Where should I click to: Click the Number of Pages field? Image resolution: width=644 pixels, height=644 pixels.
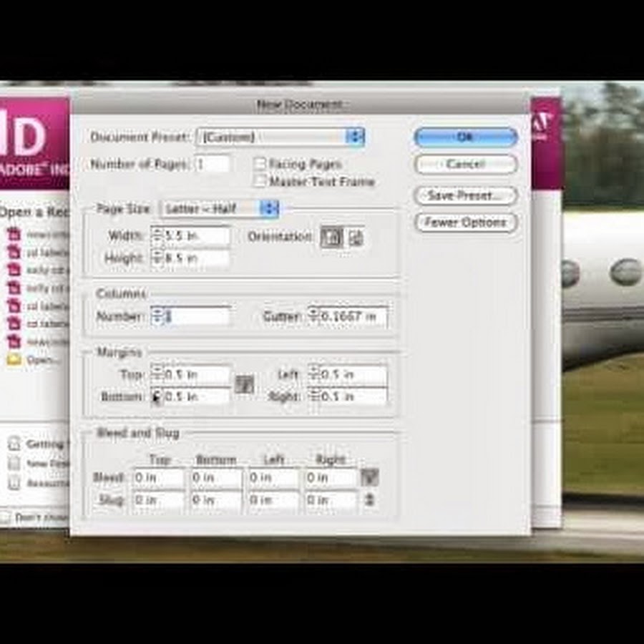click(x=213, y=164)
